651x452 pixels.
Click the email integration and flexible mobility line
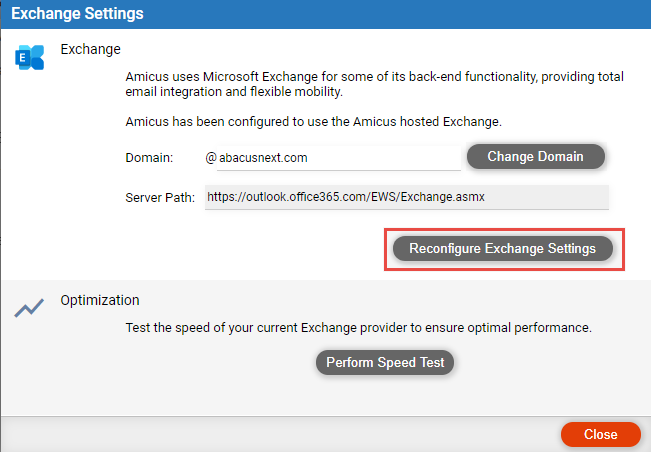pos(234,92)
